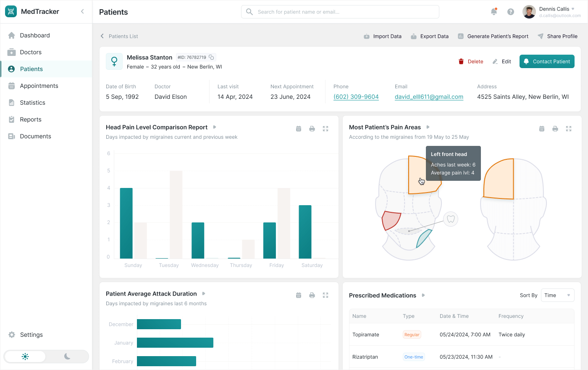Open notifications via the bell icon

tap(494, 12)
